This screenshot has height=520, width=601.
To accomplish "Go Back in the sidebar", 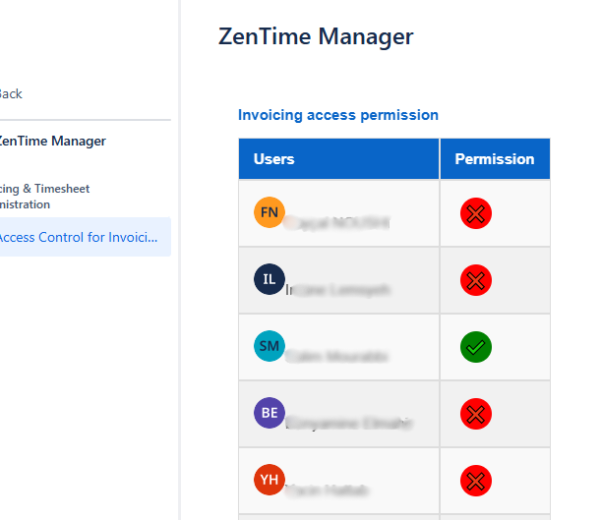I will [11, 94].
